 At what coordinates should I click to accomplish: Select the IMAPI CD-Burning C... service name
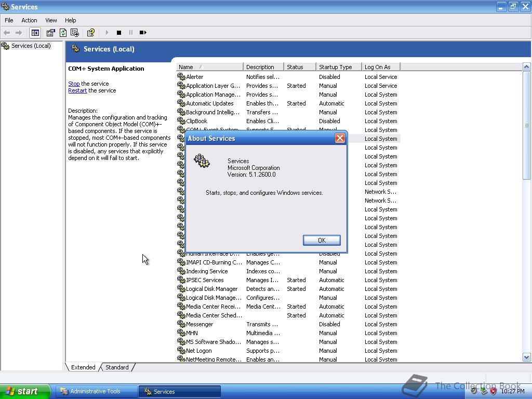point(214,262)
